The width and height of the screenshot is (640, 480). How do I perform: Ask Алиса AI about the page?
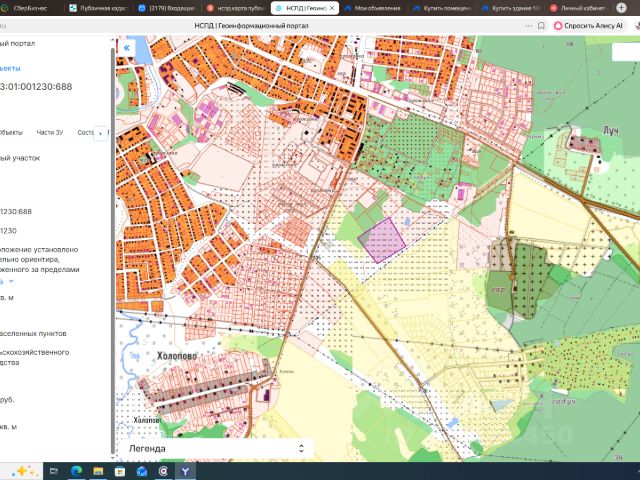[588, 26]
